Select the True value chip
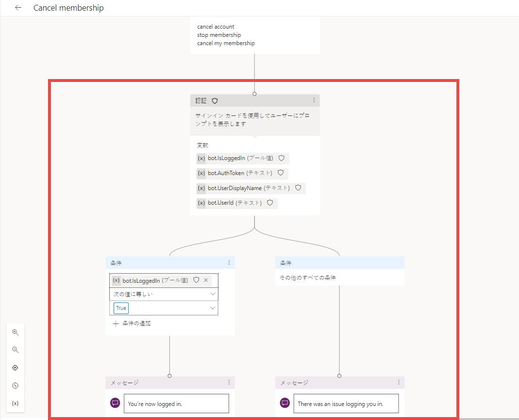519x420 pixels. coord(121,308)
